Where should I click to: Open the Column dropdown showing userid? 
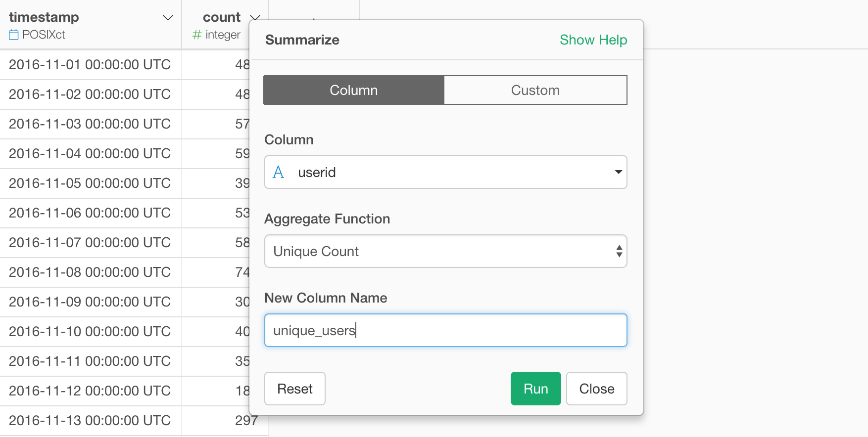pyautogui.click(x=446, y=172)
